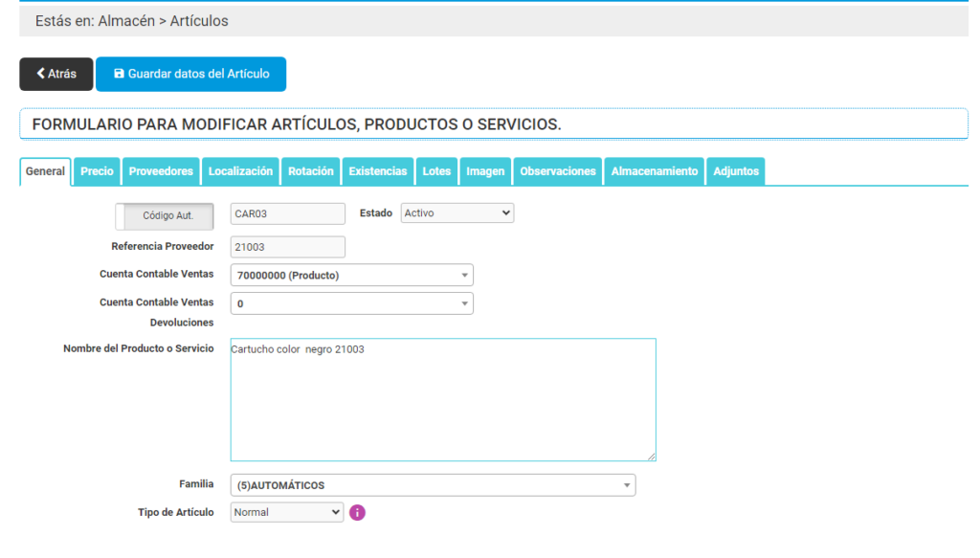Open the Estado dropdown
This screenshot has width=980, height=558.
(457, 213)
